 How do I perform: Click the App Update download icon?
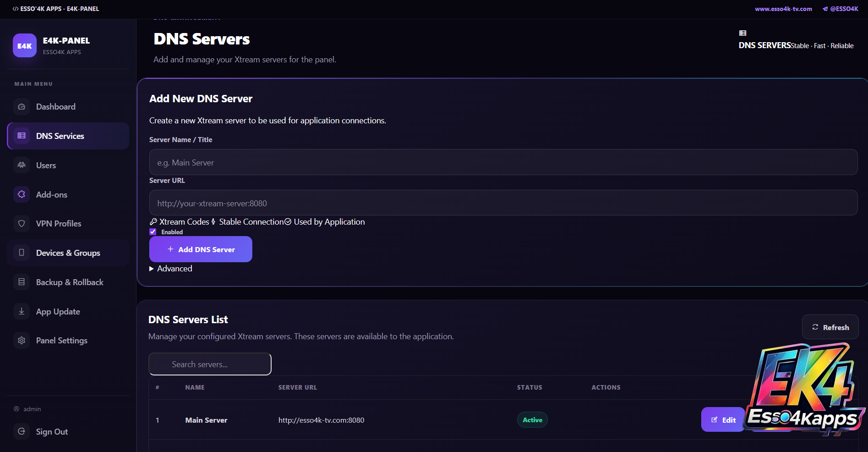[22, 311]
